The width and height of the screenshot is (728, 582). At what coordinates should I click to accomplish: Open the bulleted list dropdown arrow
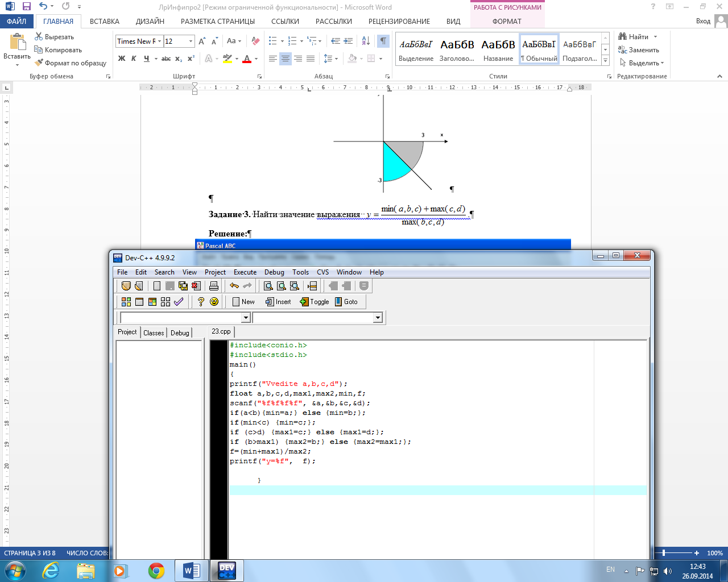282,41
